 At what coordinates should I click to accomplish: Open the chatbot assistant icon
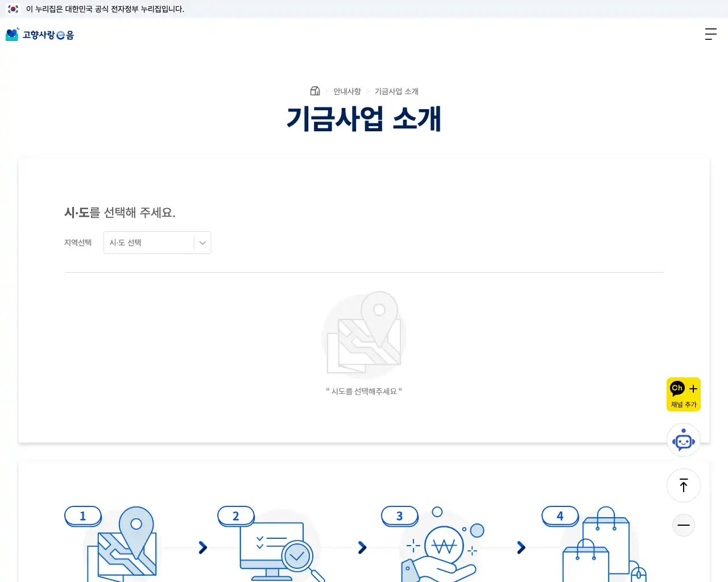[x=683, y=439]
